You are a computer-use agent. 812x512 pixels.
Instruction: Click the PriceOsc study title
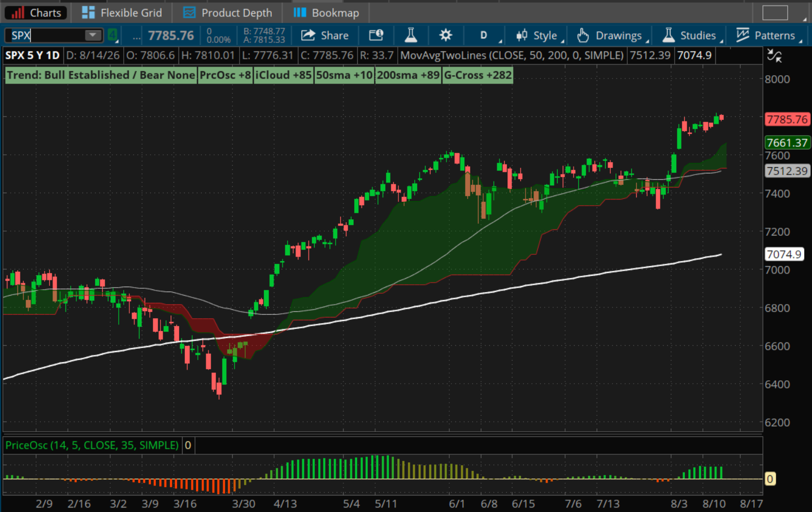tap(92, 445)
